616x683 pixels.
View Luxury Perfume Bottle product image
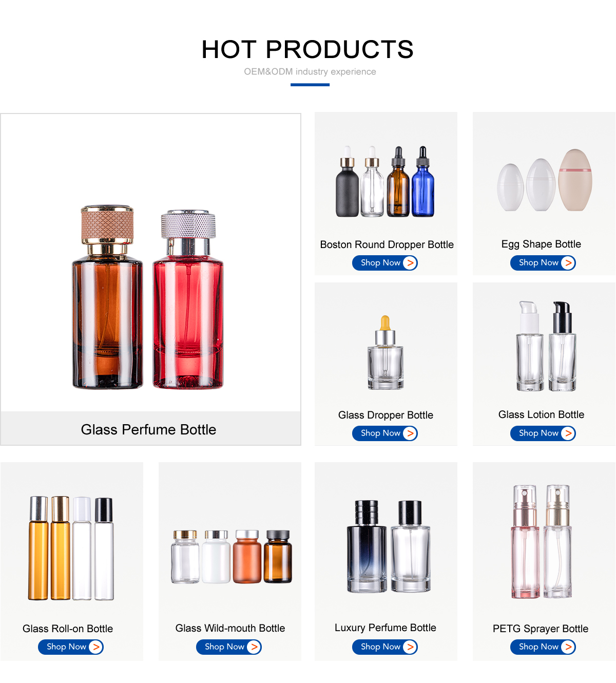point(389,546)
